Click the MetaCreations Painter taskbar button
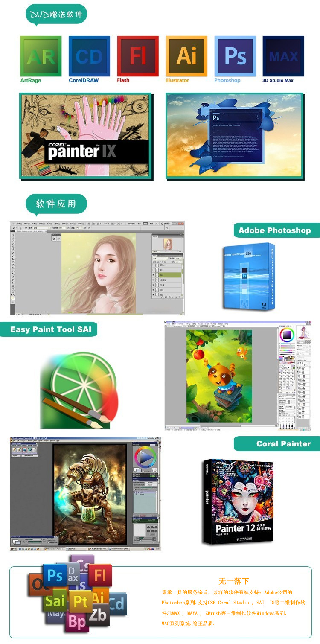The image size is (320, 644). pyautogui.click(x=55, y=548)
